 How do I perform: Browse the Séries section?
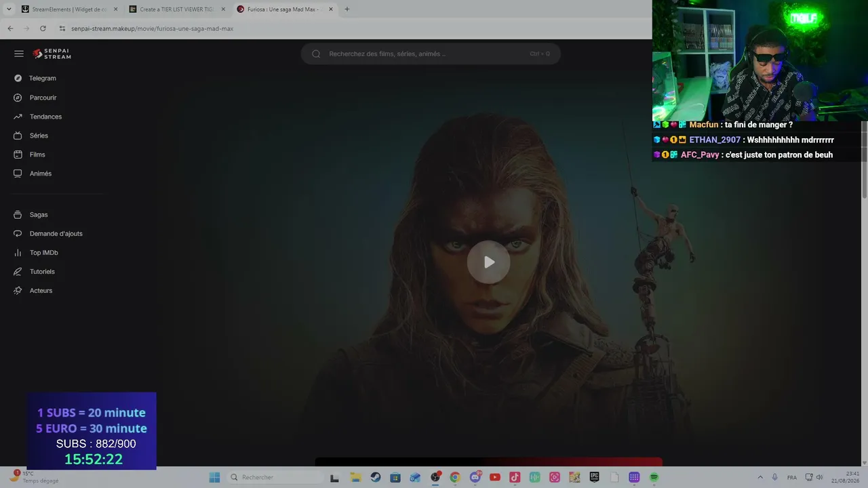coord(39,136)
